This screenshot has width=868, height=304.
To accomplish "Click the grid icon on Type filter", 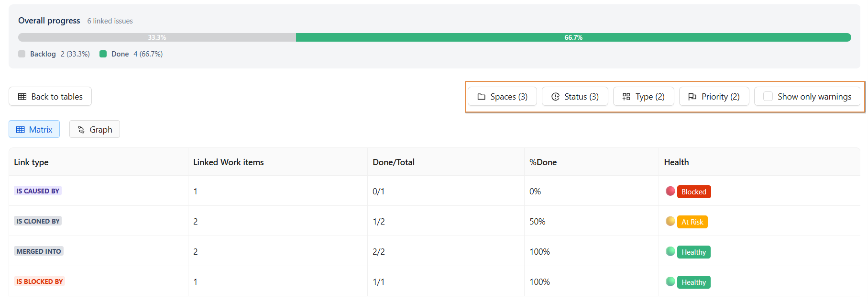I will (x=626, y=97).
